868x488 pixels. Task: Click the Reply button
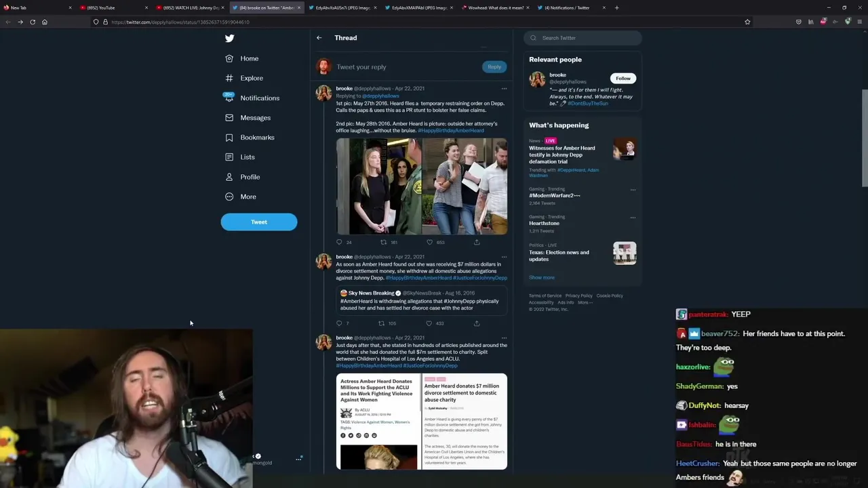(494, 66)
